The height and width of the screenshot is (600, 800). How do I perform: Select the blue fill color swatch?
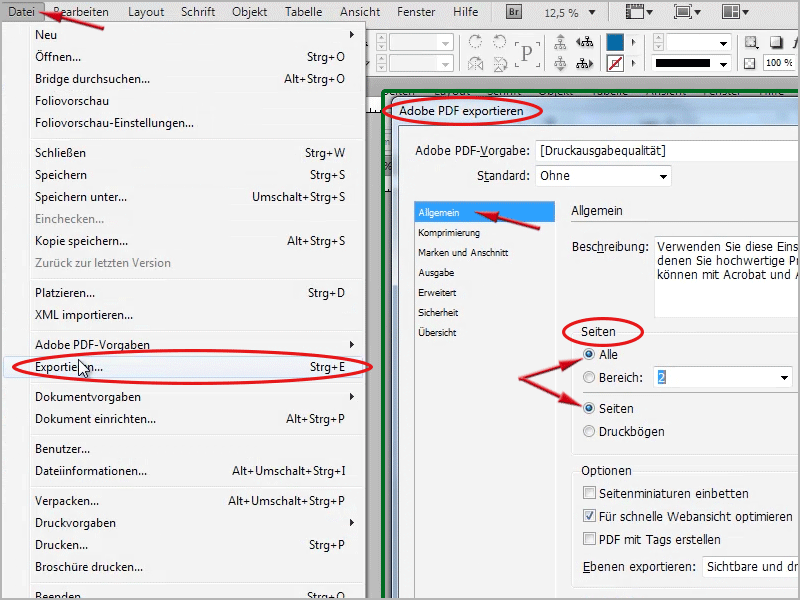[x=615, y=42]
